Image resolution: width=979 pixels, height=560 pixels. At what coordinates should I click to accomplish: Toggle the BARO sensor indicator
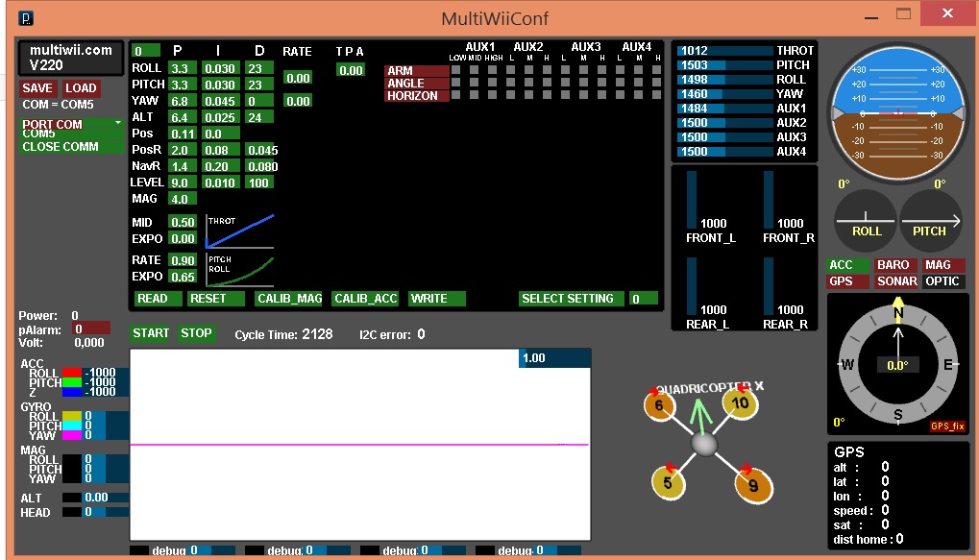(x=893, y=265)
